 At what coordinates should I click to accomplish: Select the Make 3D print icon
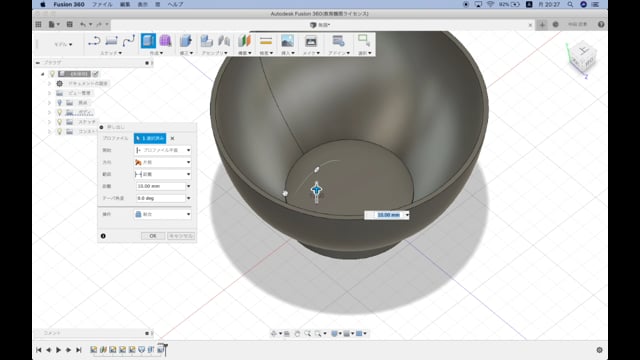click(x=311, y=41)
